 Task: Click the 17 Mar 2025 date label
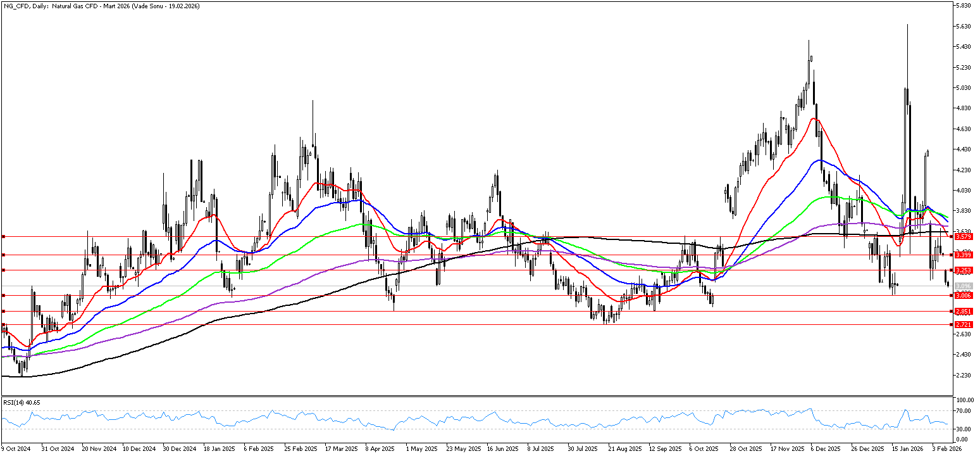[341, 449]
